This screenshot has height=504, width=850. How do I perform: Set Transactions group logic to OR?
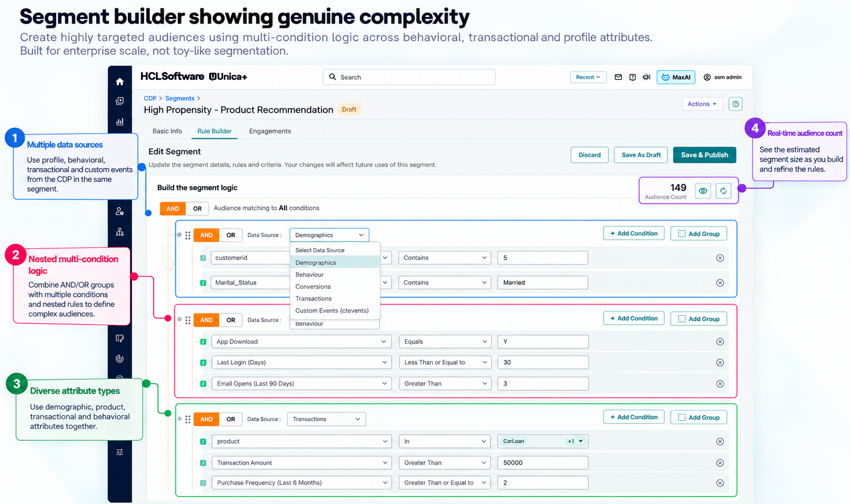pyautogui.click(x=231, y=419)
